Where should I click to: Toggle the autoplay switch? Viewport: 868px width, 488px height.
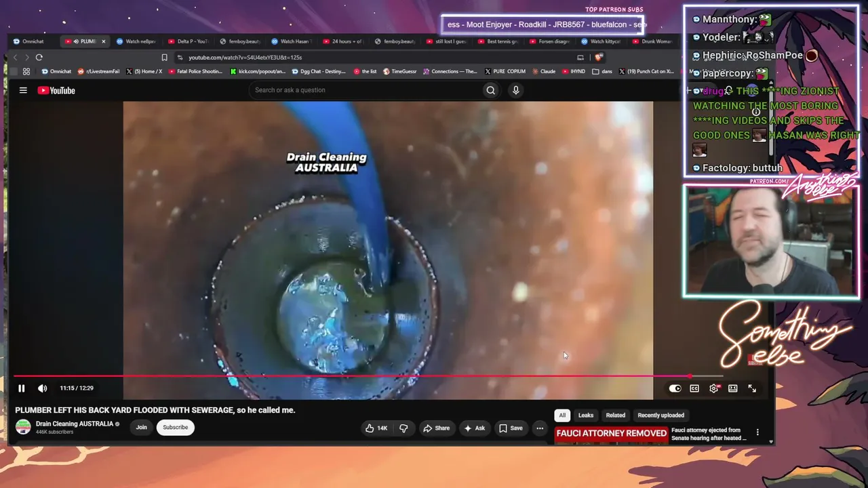point(675,388)
